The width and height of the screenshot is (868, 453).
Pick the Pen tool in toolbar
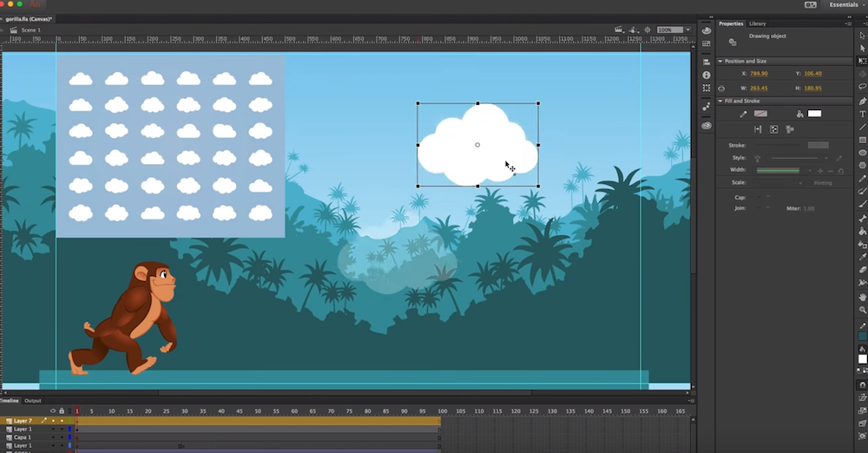862,101
